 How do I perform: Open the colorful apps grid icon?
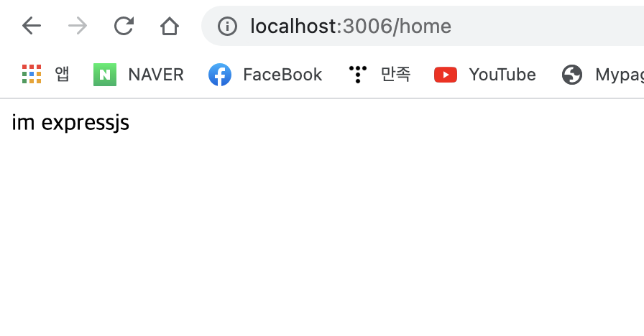[x=32, y=74]
